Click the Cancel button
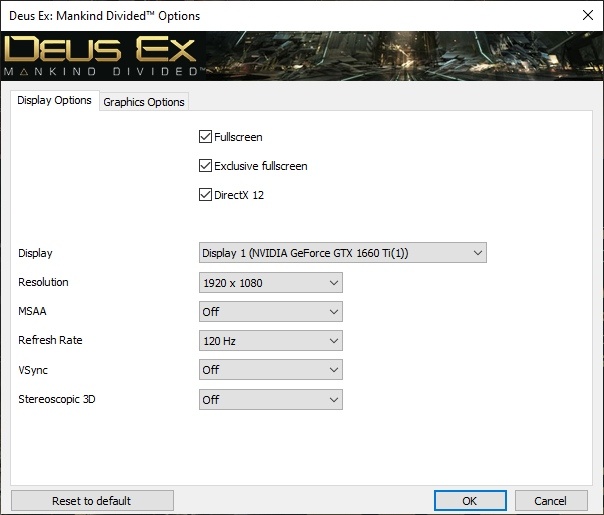604x515 pixels. pyautogui.click(x=551, y=501)
